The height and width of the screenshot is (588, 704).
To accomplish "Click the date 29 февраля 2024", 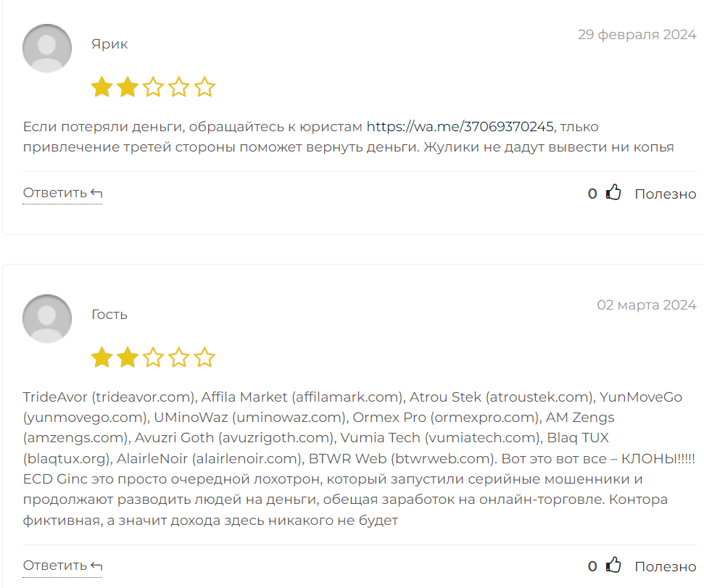I will tap(637, 35).
